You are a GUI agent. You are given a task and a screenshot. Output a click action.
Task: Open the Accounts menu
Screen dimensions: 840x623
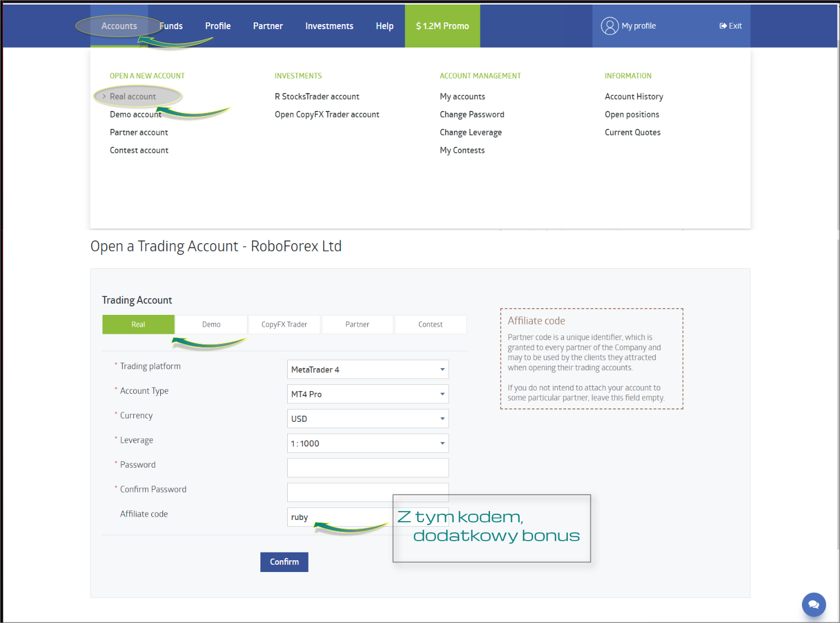point(119,26)
